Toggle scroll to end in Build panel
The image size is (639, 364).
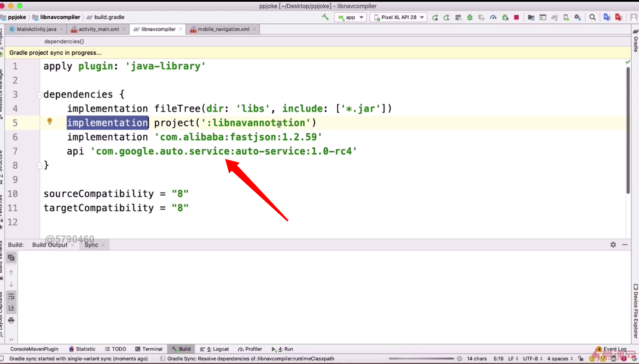click(x=11, y=308)
